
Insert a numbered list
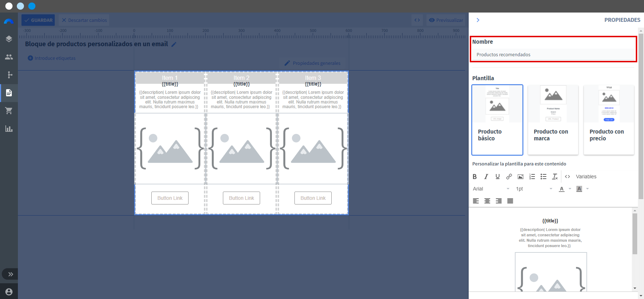(532, 177)
